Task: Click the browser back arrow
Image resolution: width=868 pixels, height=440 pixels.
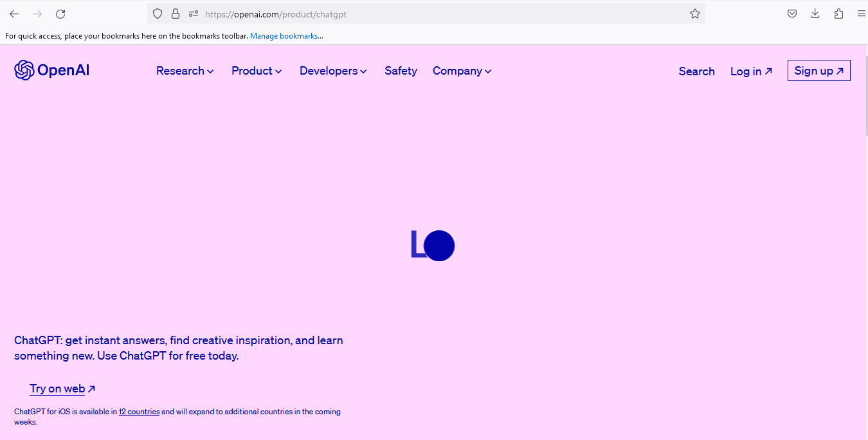Action: [14, 14]
